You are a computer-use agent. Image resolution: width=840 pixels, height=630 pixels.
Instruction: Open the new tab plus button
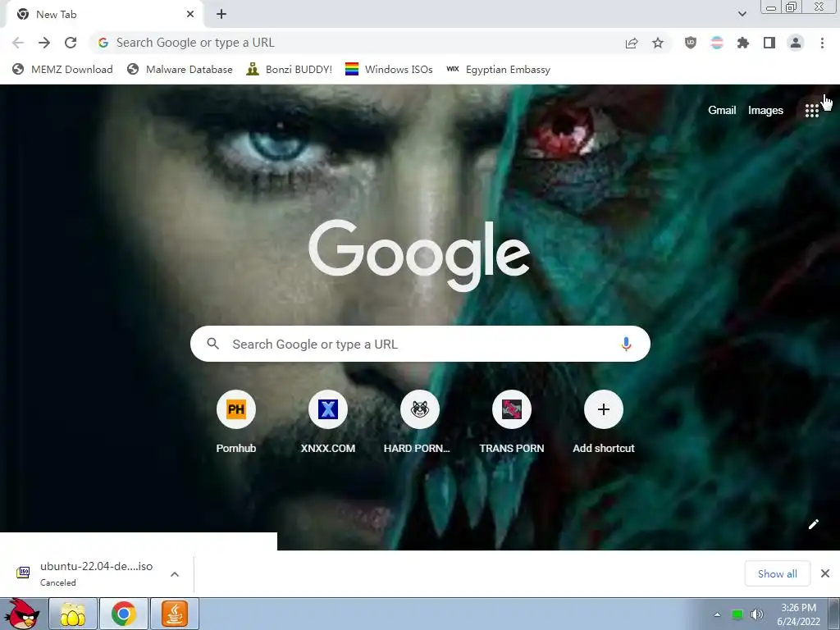click(221, 15)
